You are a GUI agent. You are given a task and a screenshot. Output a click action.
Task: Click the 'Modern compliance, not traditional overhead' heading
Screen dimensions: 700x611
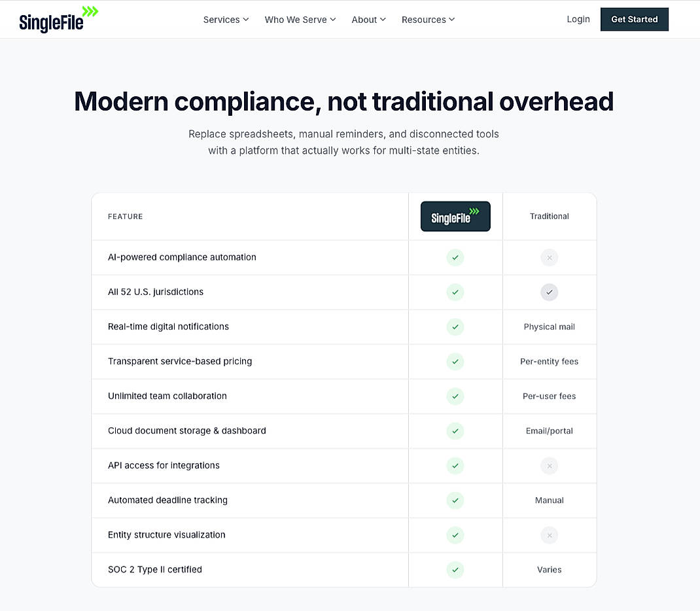[x=343, y=102]
